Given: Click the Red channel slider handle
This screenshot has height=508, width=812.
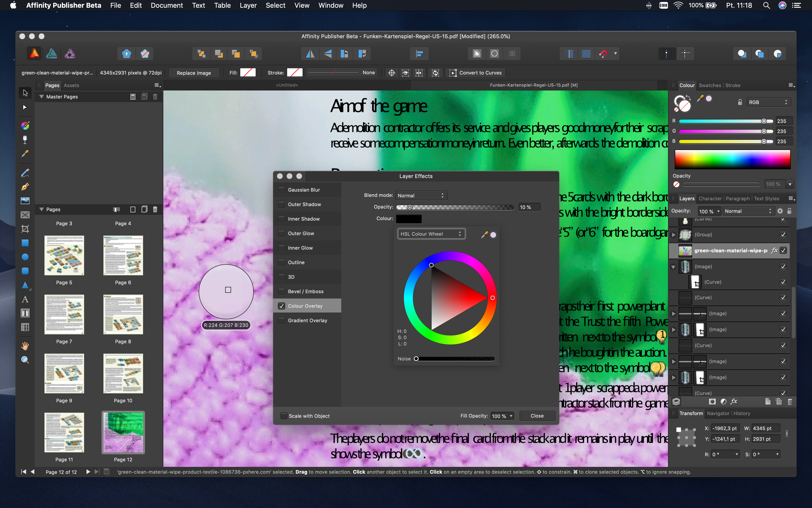Looking at the screenshot, I should click(x=763, y=121).
